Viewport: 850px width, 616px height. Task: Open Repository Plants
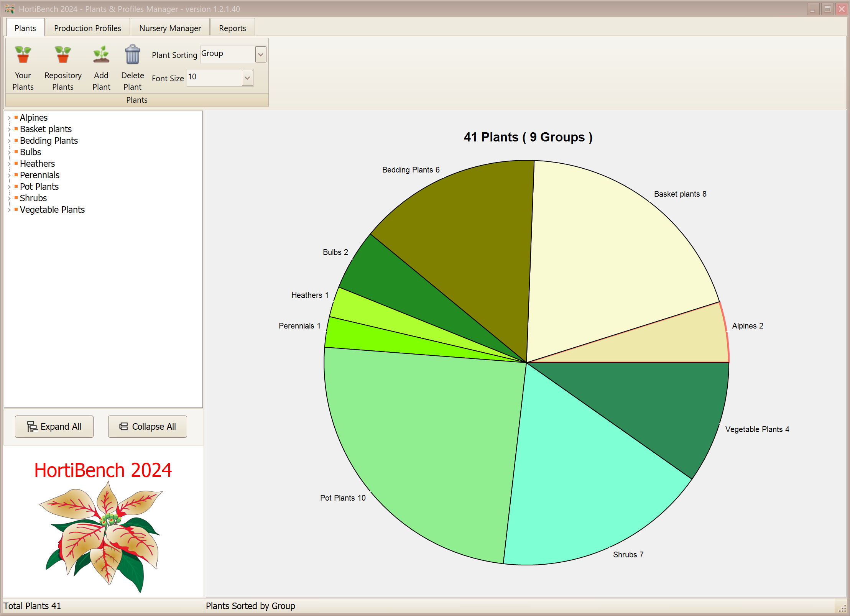[62, 67]
